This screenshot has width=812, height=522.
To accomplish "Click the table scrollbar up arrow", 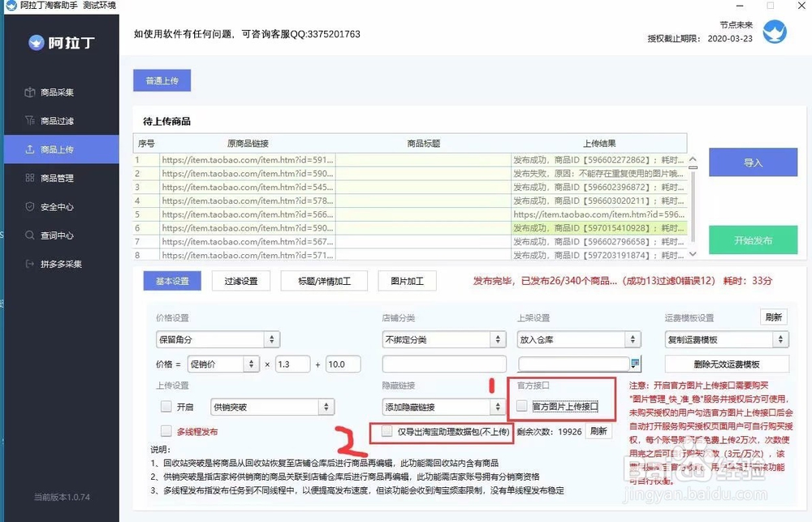I will click(693, 159).
